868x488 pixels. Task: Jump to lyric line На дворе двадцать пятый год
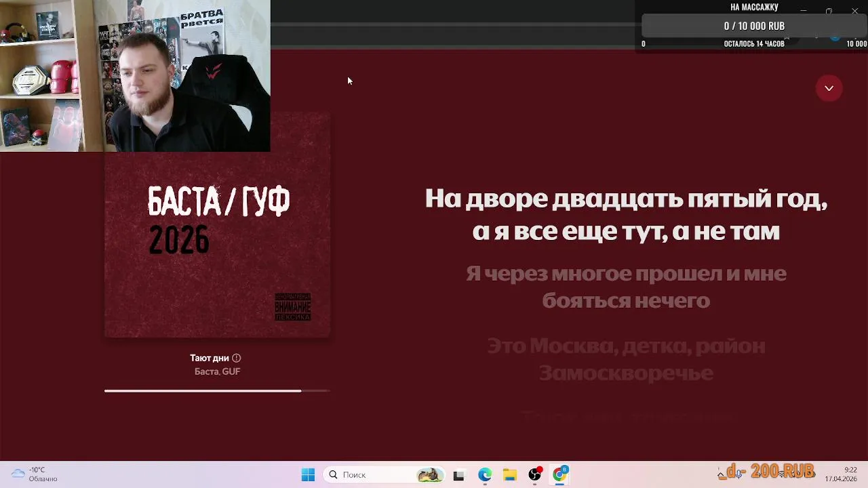[x=626, y=215]
